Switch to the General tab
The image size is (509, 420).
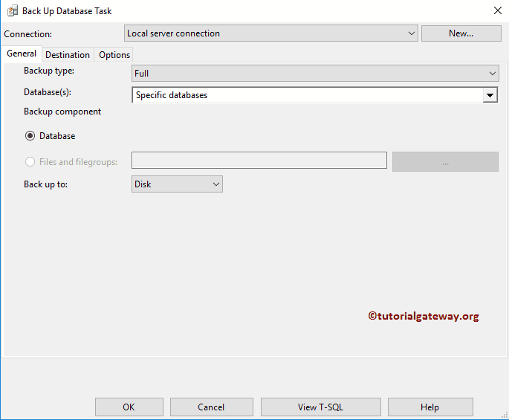[22, 54]
